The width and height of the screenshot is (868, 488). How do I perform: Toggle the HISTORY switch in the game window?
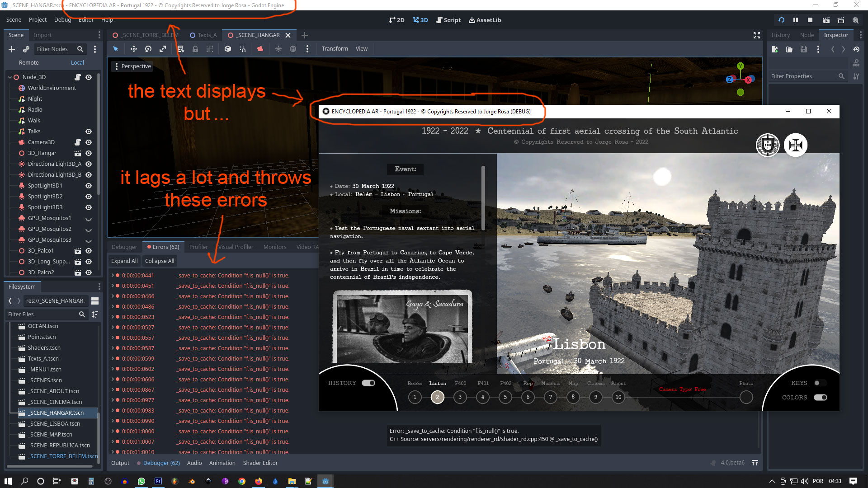click(x=369, y=383)
